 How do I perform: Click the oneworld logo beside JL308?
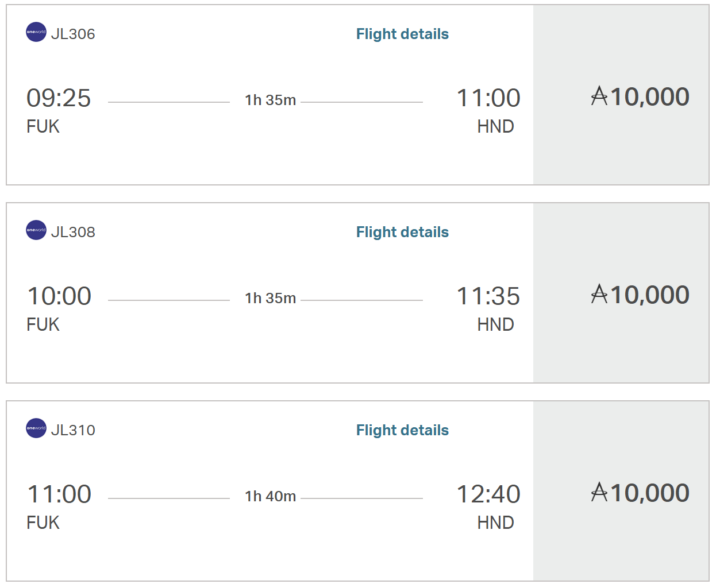point(36,230)
